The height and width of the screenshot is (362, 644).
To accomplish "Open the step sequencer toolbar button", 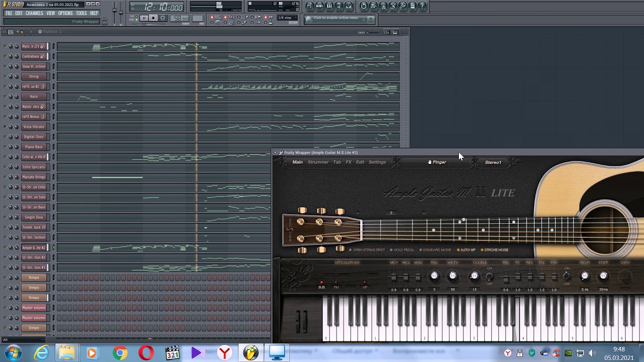I will pos(319,6).
